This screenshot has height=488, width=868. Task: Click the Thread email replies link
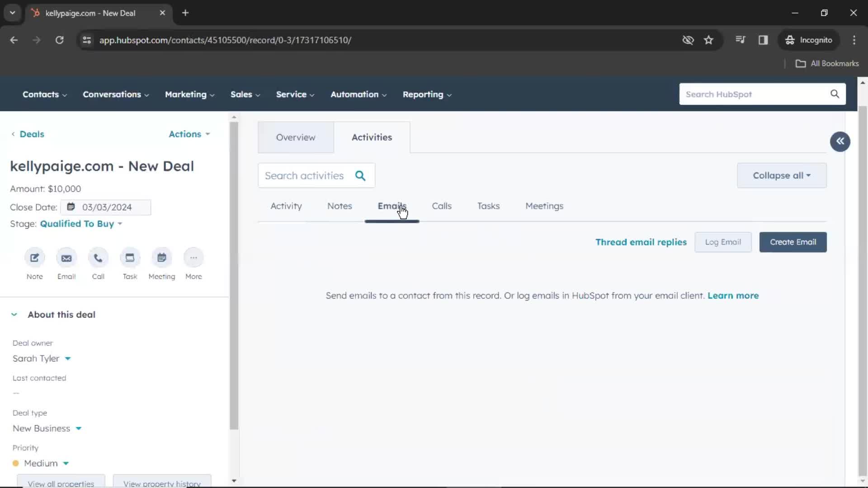click(x=641, y=242)
